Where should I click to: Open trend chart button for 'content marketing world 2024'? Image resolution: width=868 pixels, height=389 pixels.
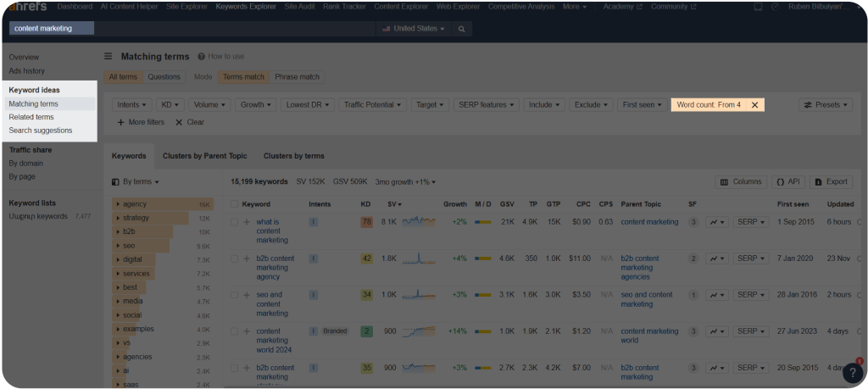coord(717,331)
